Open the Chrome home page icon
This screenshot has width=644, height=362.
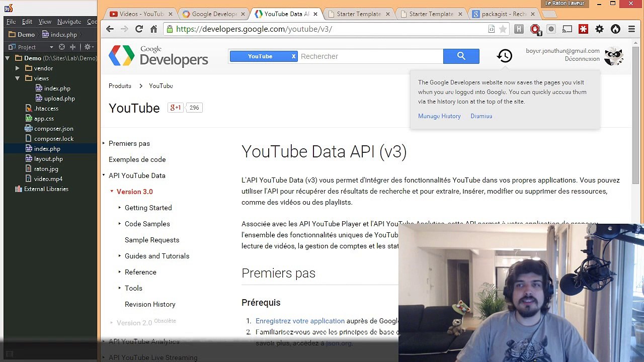153,29
